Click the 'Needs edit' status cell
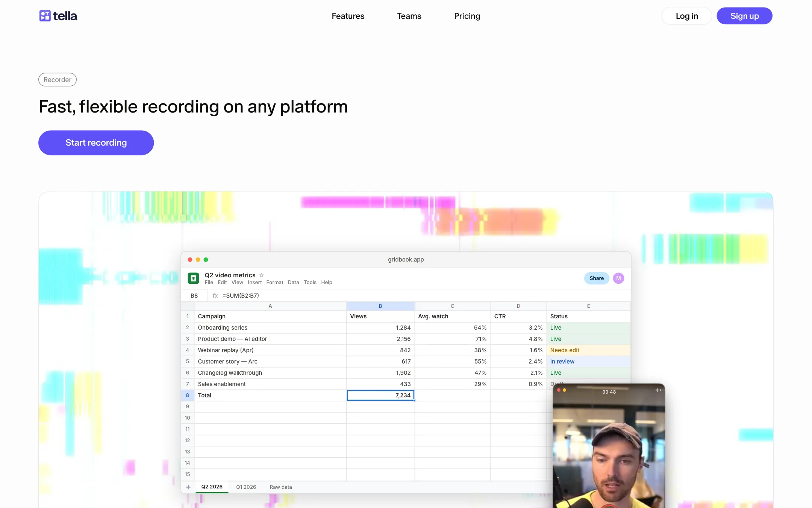This screenshot has width=812, height=508. click(589, 350)
